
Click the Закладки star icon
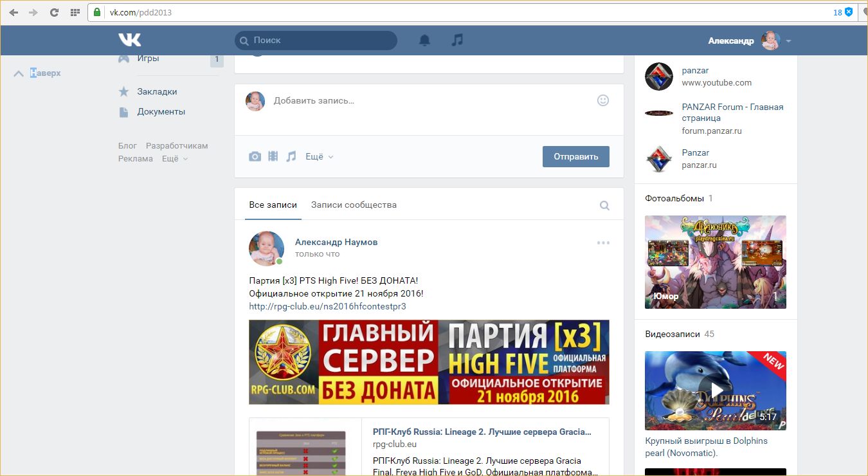click(124, 91)
